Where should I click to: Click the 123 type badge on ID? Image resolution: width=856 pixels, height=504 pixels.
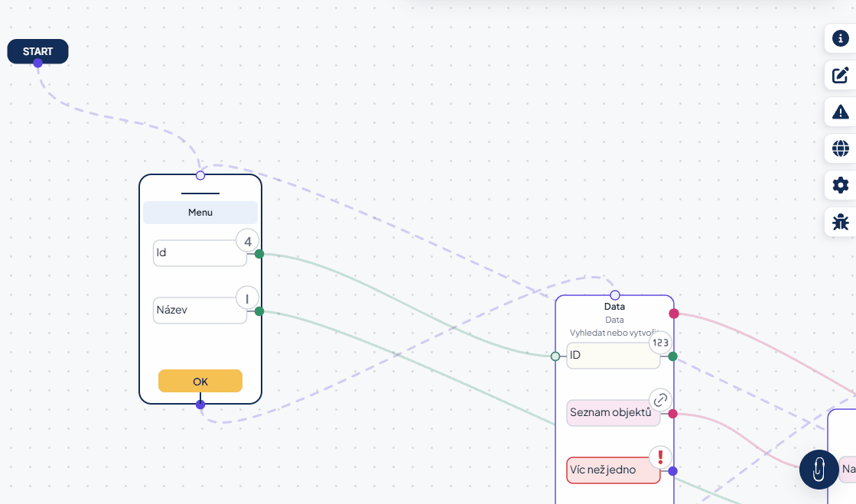(x=660, y=343)
